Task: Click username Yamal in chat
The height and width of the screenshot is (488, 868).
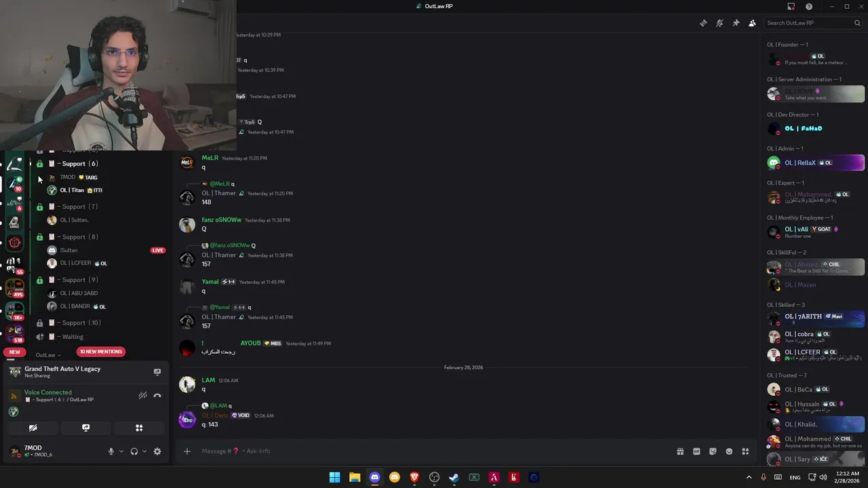Action: click(x=210, y=282)
